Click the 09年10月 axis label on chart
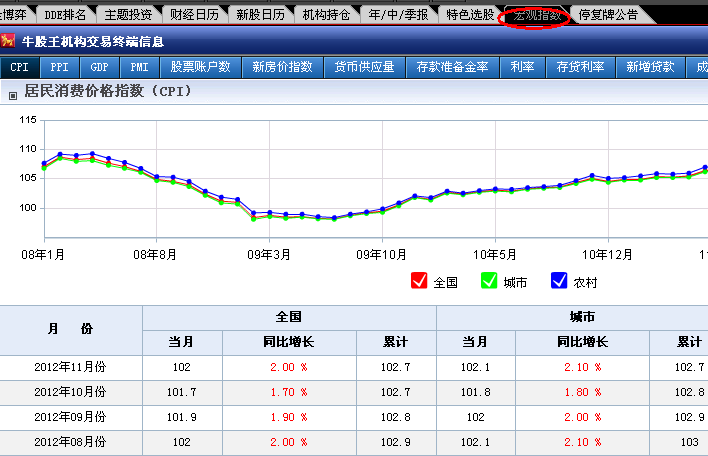The width and height of the screenshot is (708, 456). click(382, 255)
